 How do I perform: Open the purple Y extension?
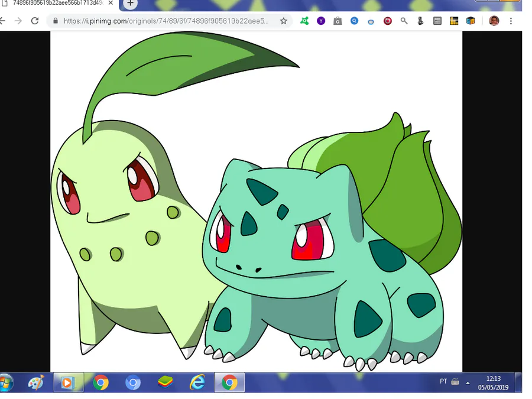pos(321,21)
